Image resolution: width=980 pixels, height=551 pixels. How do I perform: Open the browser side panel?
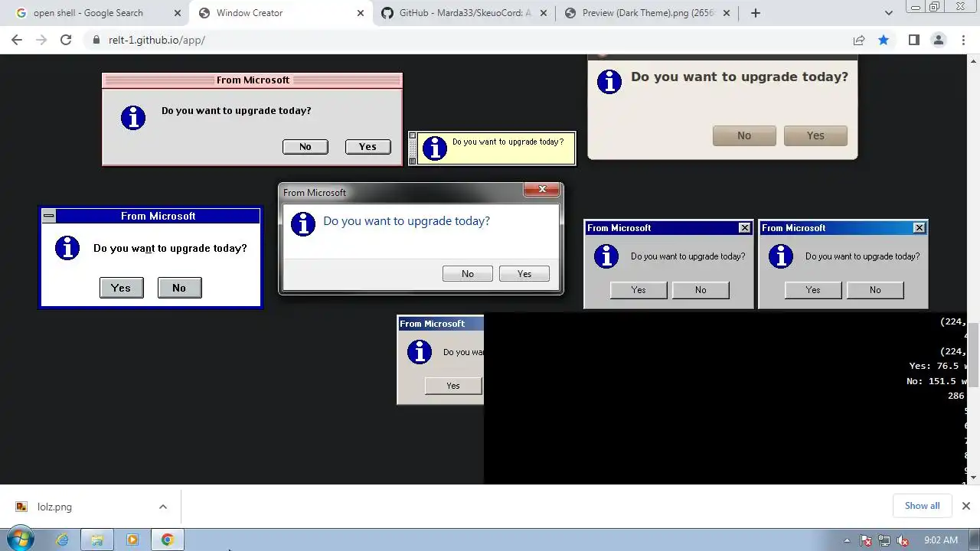pyautogui.click(x=913, y=40)
